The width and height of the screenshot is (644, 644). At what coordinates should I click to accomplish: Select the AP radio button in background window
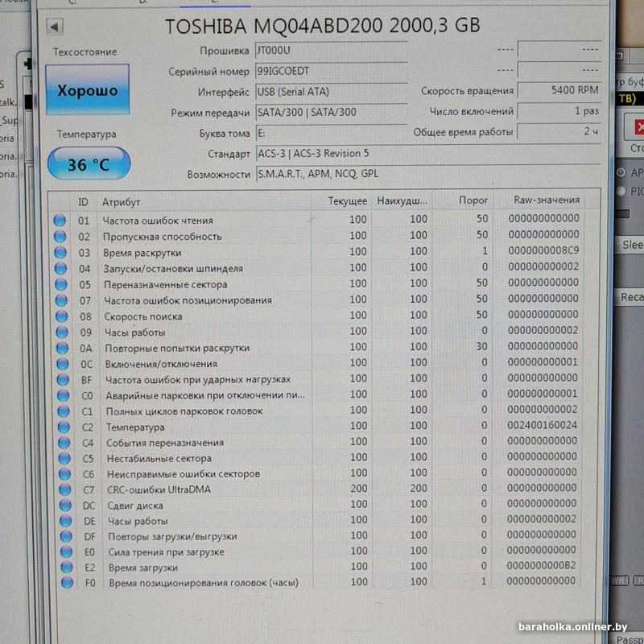point(621,172)
